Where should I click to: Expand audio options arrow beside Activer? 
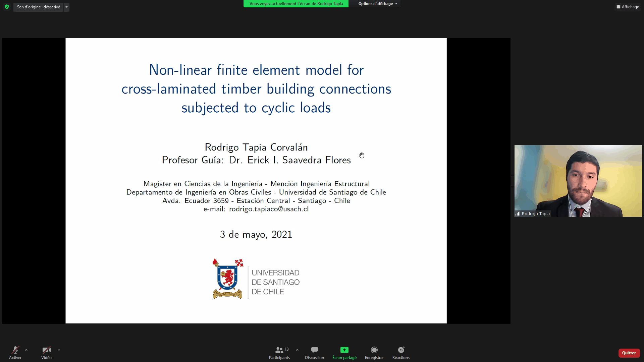click(26, 350)
